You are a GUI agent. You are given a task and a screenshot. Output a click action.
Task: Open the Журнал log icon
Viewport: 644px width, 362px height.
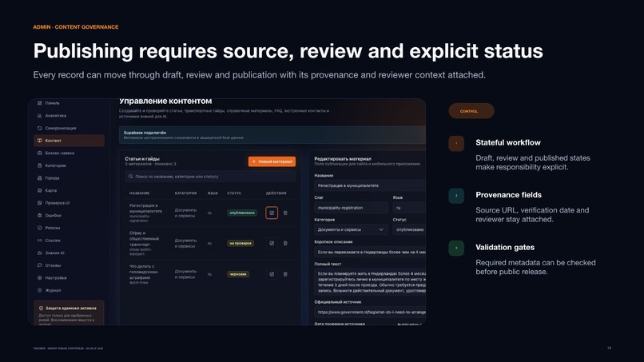(40, 290)
